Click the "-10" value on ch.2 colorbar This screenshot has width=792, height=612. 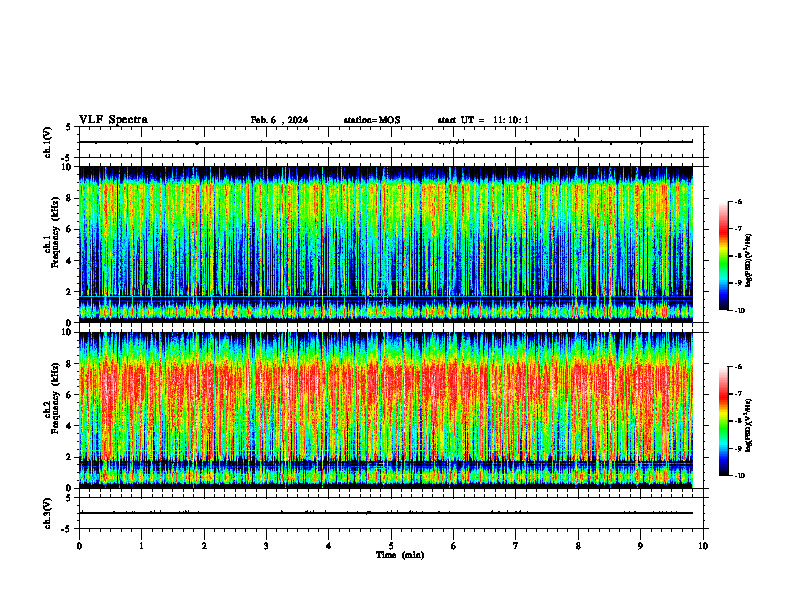click(739, 476)
